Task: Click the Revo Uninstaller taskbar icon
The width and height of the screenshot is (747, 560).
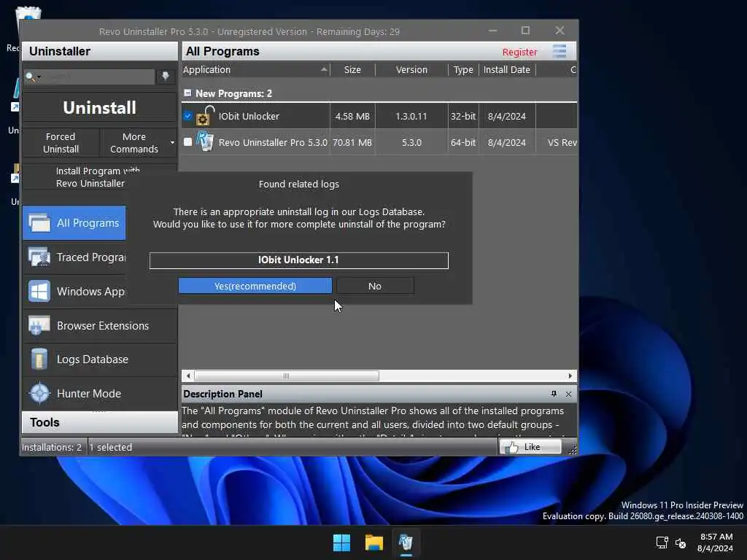Action: pos(406,542)
